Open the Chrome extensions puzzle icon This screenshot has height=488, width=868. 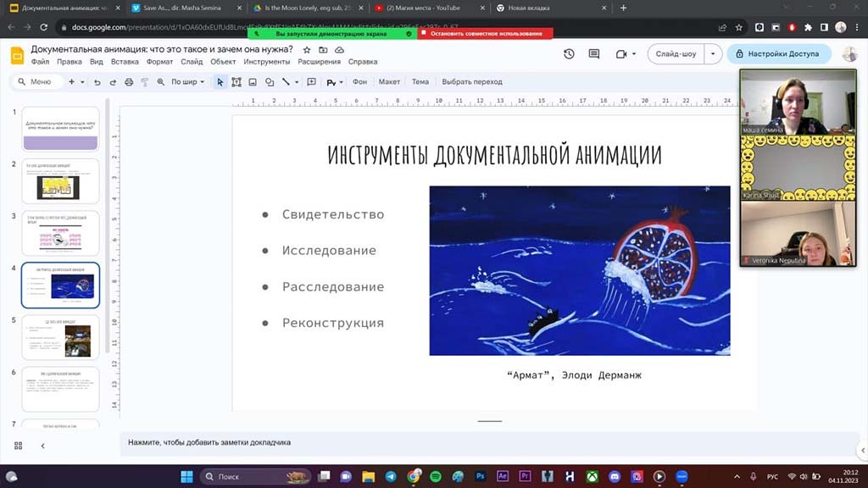808,27
